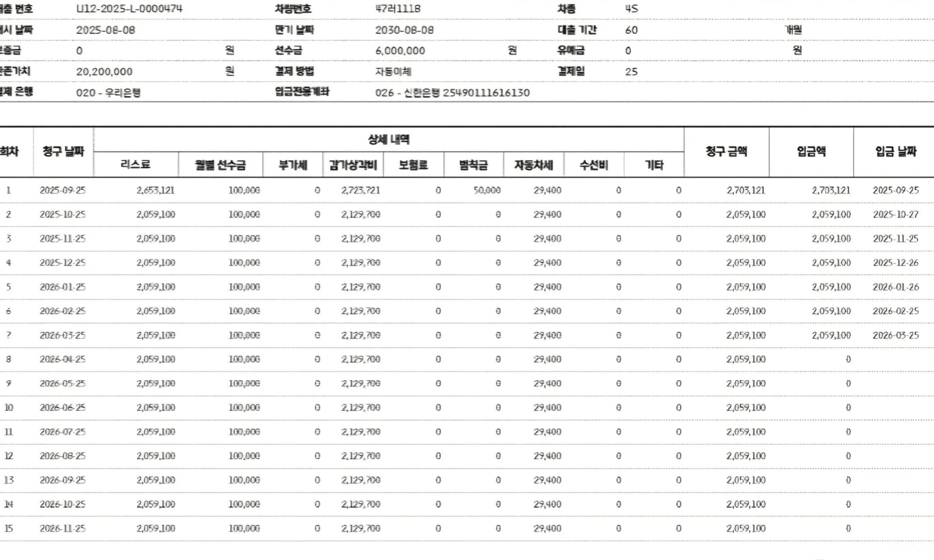The height and width of the screenshot is (560, 934).
Task: Select deposit date 2025-10-27 in row 2
Action: point(896,214)
